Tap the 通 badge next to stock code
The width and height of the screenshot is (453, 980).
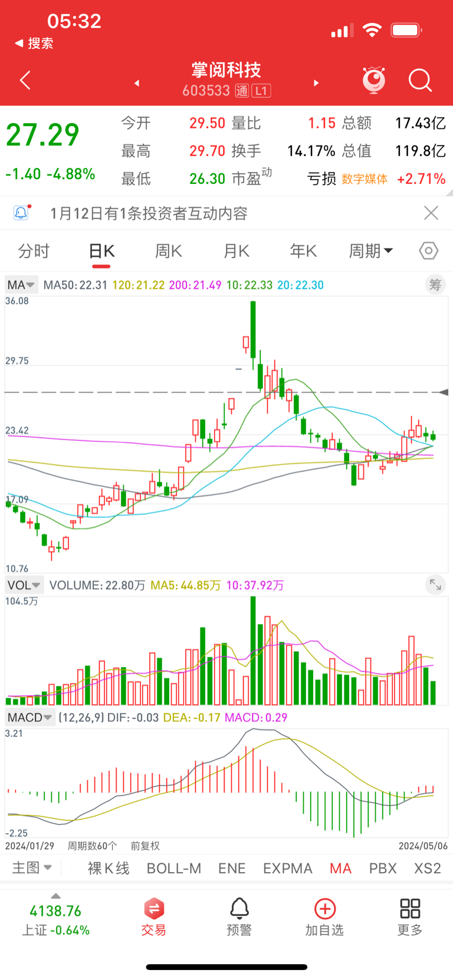pos(242,91)
